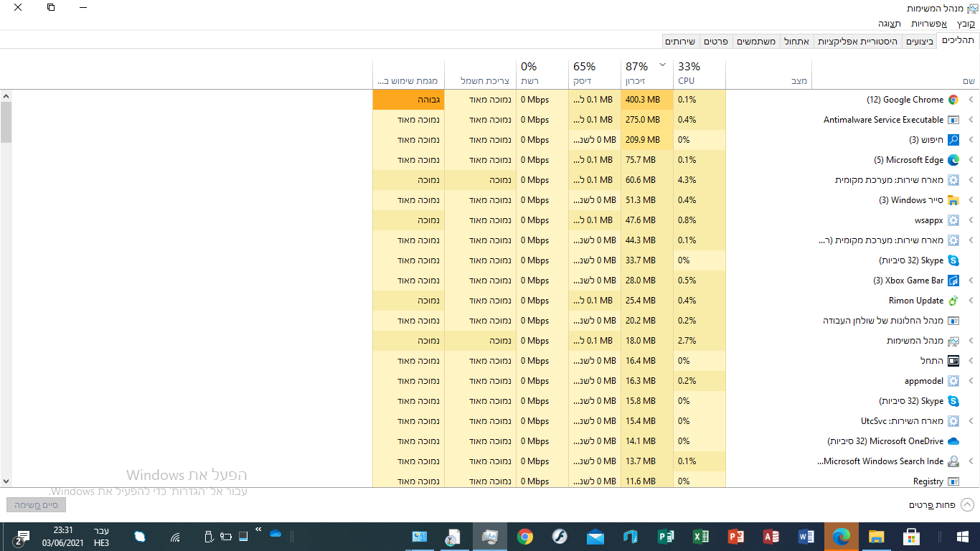The width and height of the screenshot is (980, 551).
Task: Click the Skype icon in the 15.8 MB row
Action: [953, 401]
